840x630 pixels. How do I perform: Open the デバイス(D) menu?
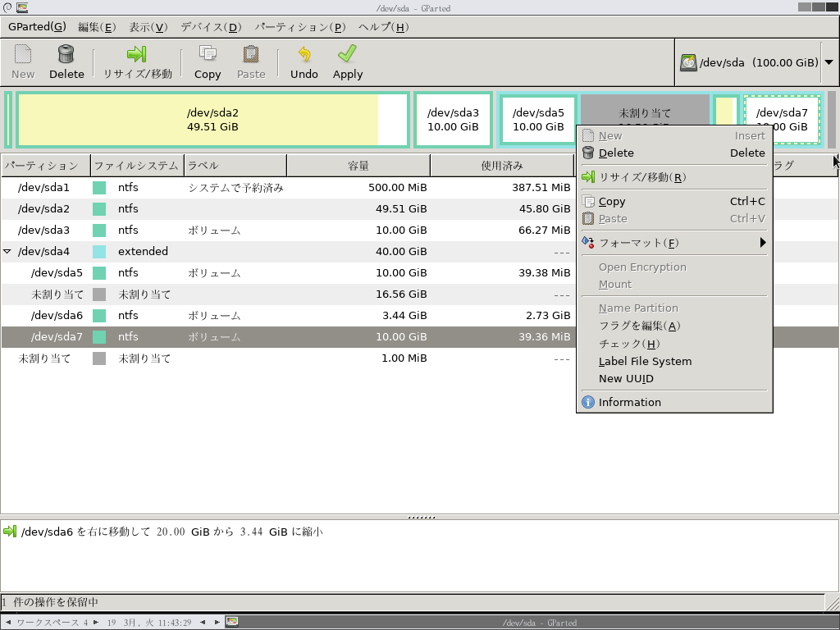[x=211, y=27]
